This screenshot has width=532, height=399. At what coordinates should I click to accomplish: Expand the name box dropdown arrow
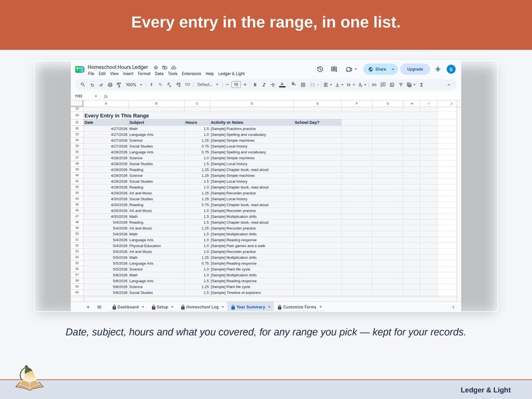click(96, 96)
